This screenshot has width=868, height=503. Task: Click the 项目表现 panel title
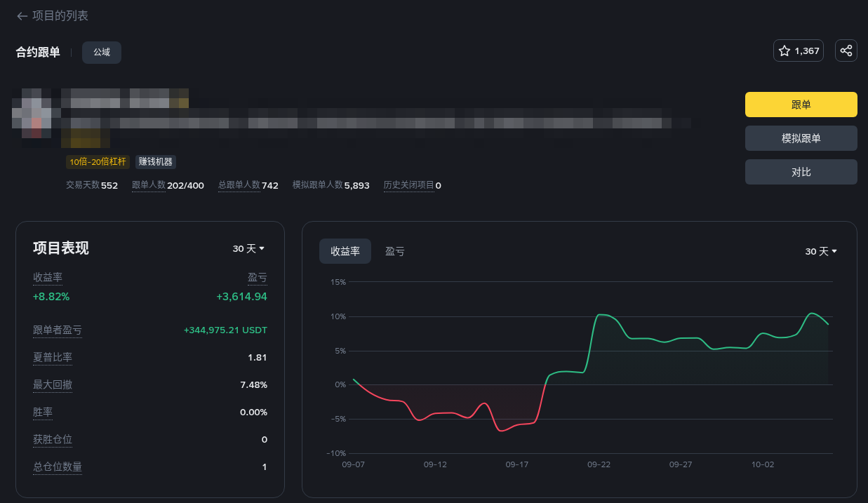click(61, 248)
